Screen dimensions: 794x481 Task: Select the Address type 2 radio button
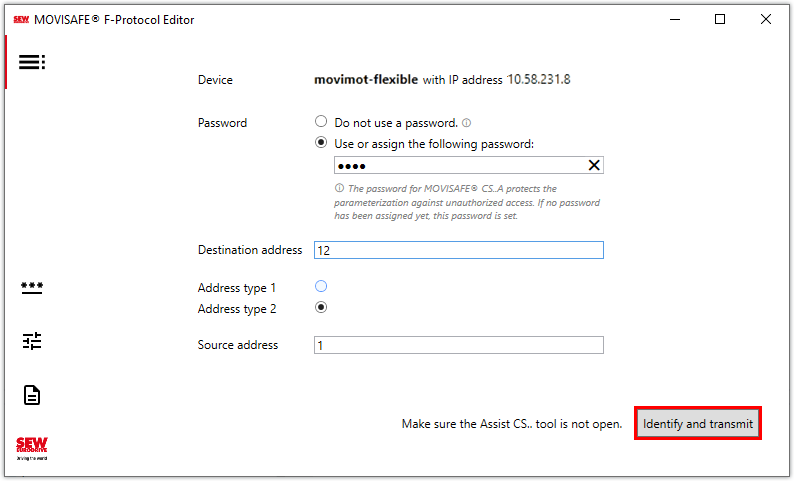click(321, 308)
